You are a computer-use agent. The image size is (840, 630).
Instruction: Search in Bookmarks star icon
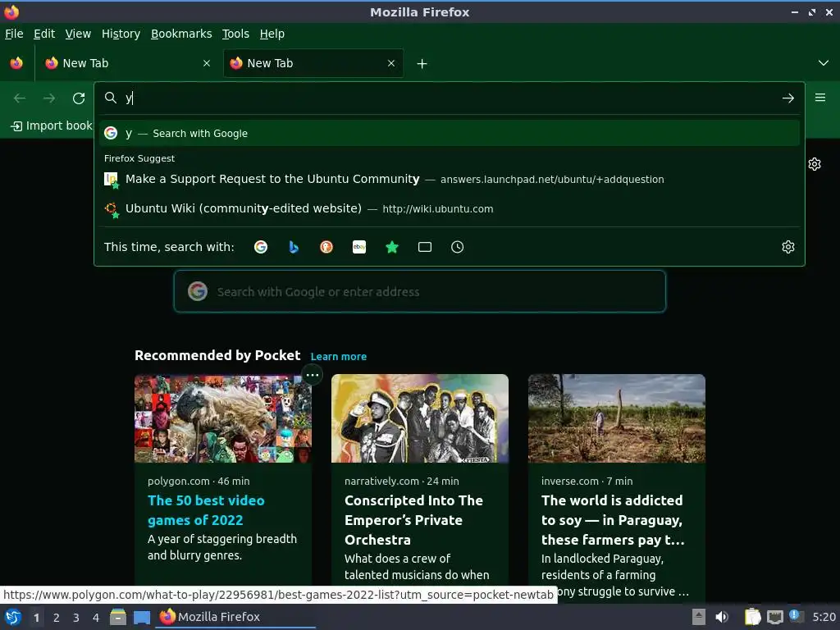[392, 247]
